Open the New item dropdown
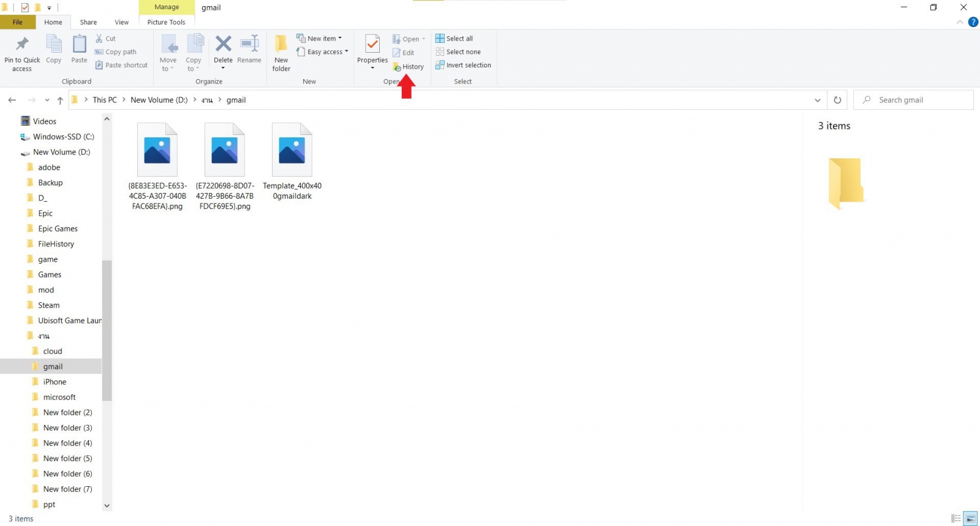The image size is (980, 526). [319, 39]
